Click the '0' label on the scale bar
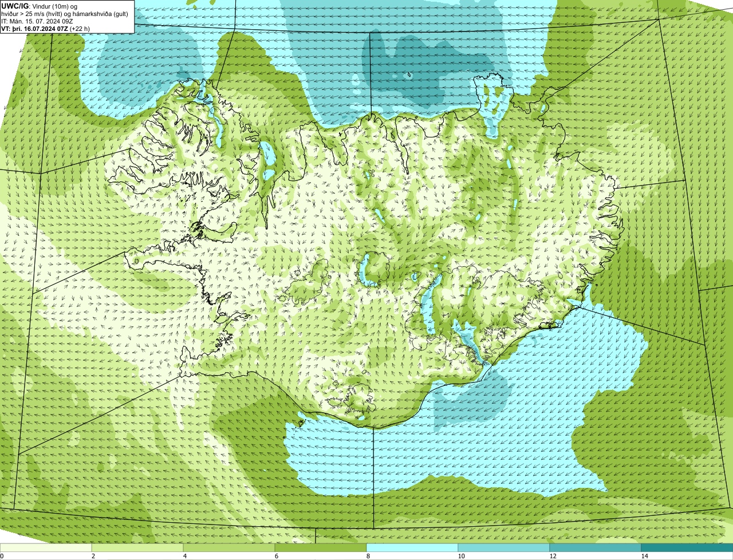733x560 pixels. coord(2,556)
